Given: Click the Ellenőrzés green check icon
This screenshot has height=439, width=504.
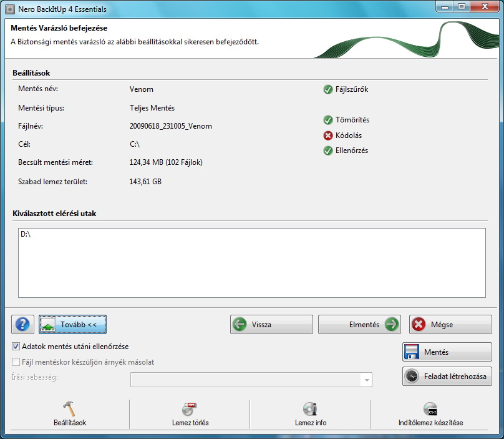Looking at the screenshot, I should tap(328, 150).
